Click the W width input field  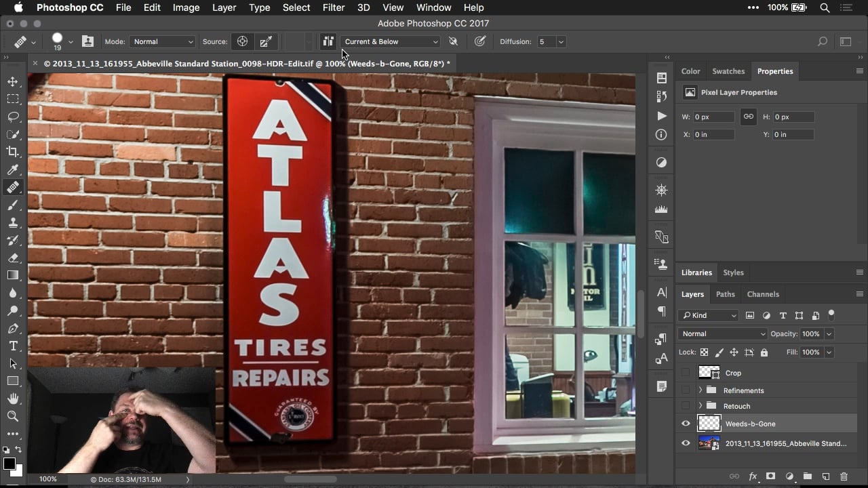tap(713, 117)
